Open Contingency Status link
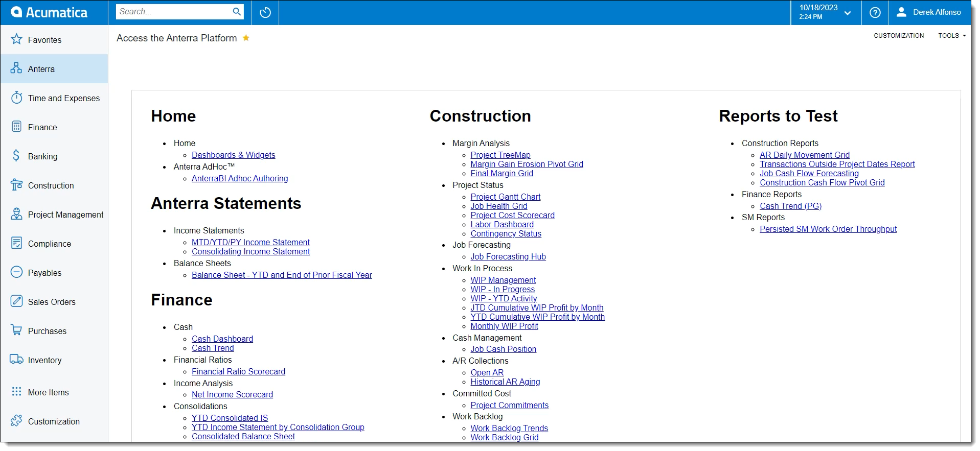Image resolution: width=980 pixels, height=451 pixels. tap(506, 233)
